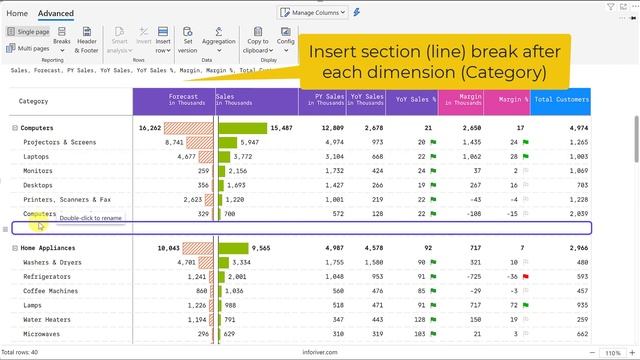The height and width of the screenshot is (360, 640).
Task: Click the Forecast column header
Action: (x=174, y=101)
